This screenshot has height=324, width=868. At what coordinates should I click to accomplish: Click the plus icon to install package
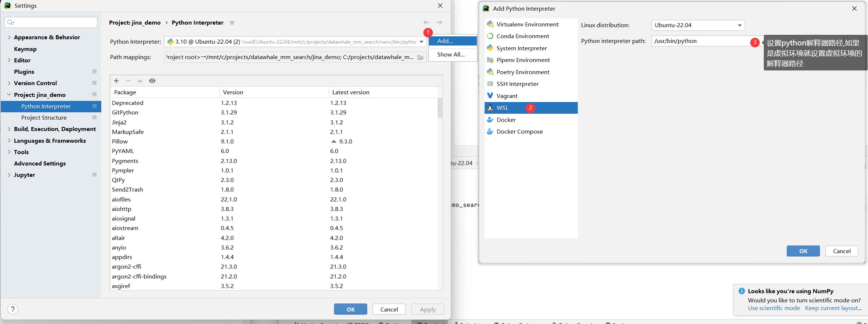point(116,81)
